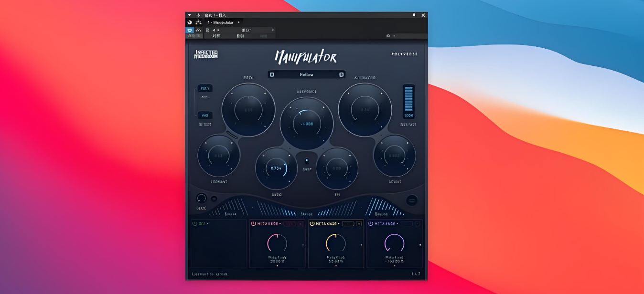
Task: Click the purple Meta Knob percentage value
Action: pyautogui.click(x=394, y=262)
